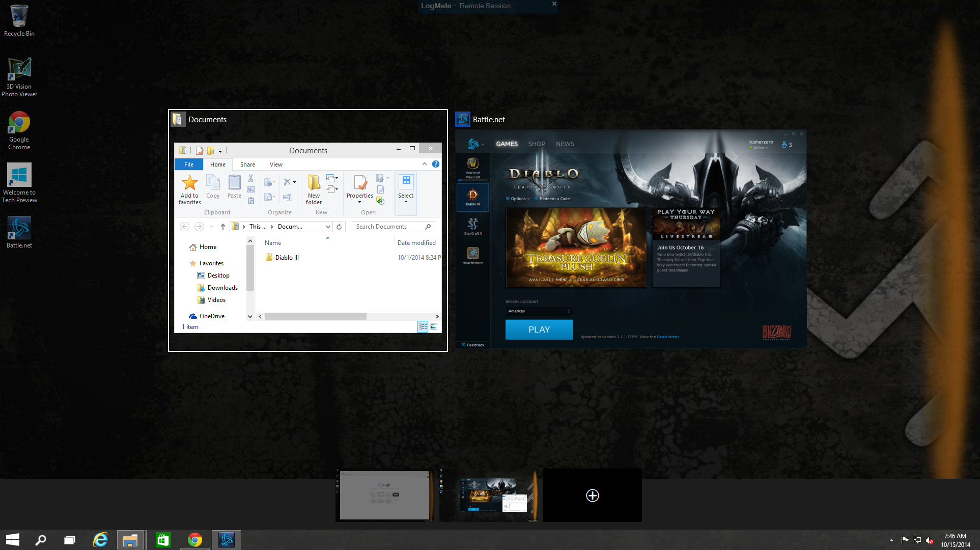Add a new desktop with plus button
This screenshot has width=980, height=550.
click(592, 496)
